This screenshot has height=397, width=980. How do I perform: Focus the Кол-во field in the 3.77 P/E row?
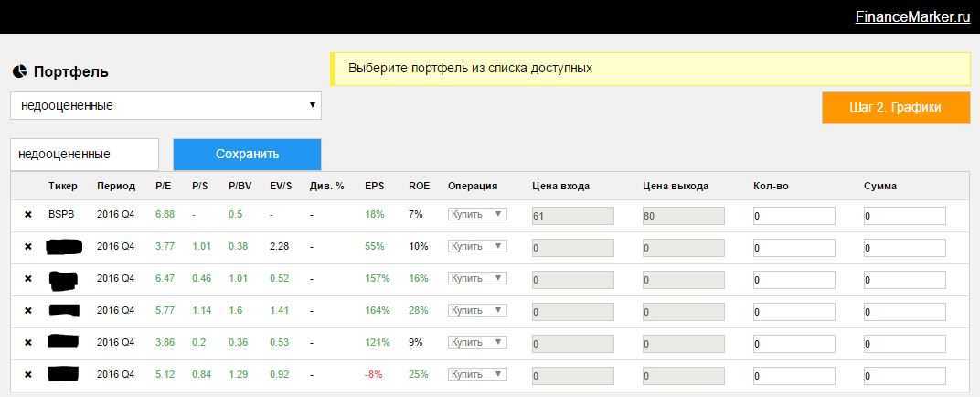pos(794,248)
